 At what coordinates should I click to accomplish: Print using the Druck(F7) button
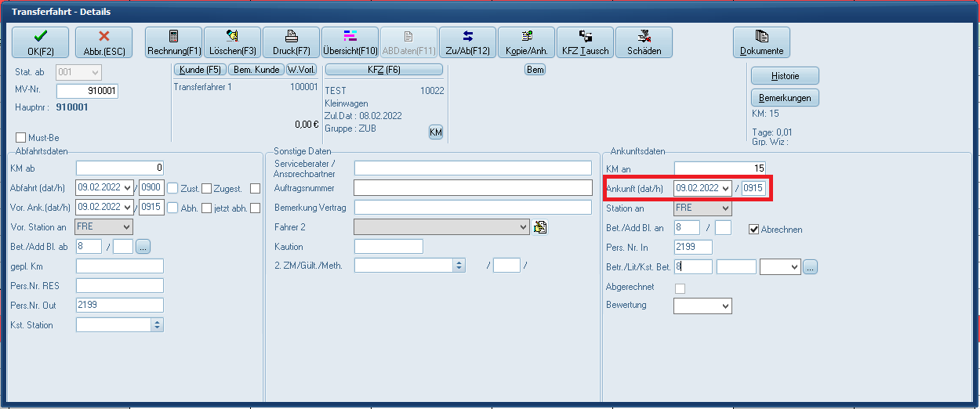point(291,42)
